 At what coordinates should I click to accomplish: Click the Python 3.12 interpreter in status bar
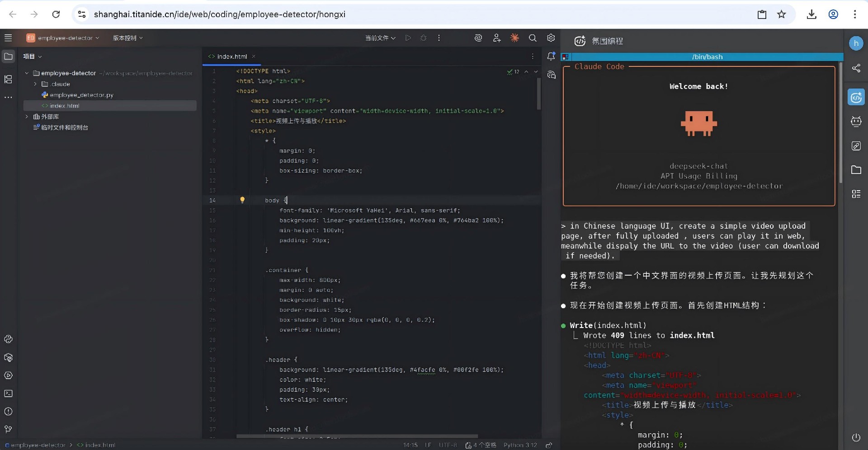520,445
